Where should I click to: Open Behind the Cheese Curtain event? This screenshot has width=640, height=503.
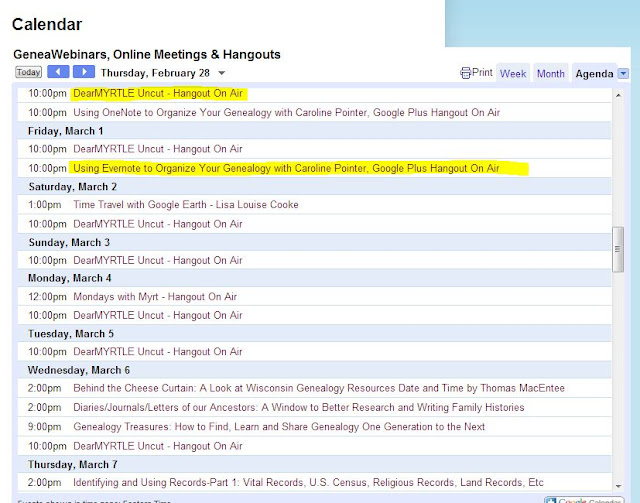pos(319,388)
